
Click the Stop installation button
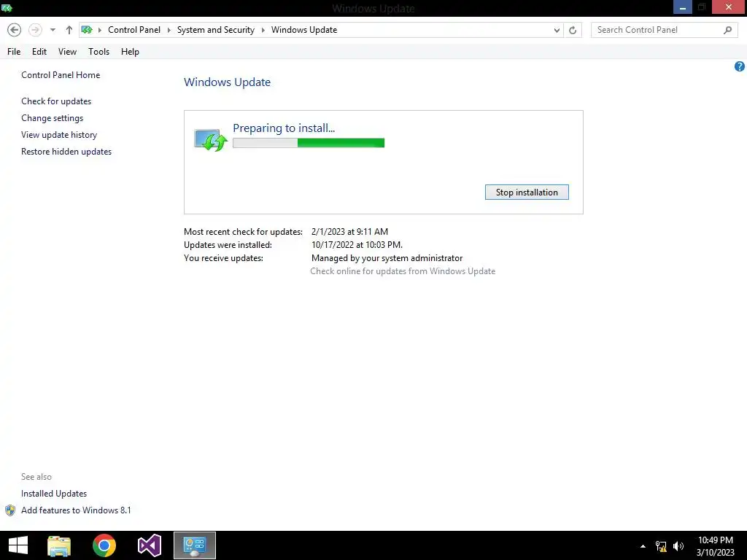527,192
